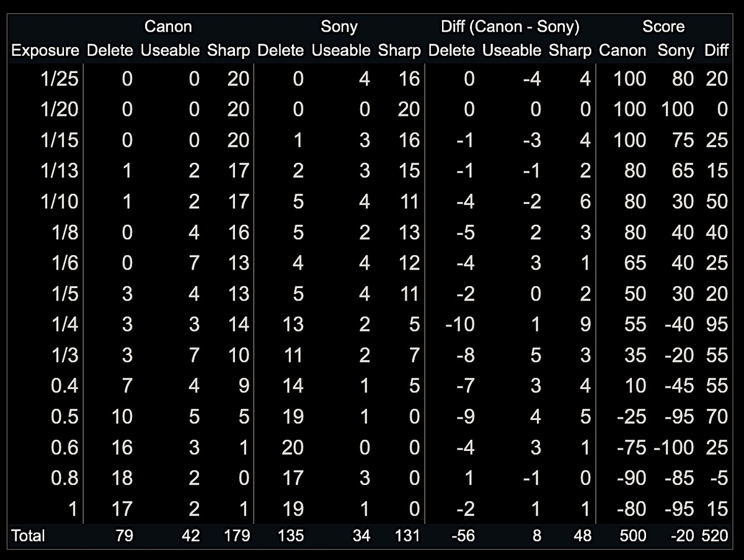Click the Sony score '65' in 1/13 row
Viewport: 744px width, 560px height.
pos(682,170)
